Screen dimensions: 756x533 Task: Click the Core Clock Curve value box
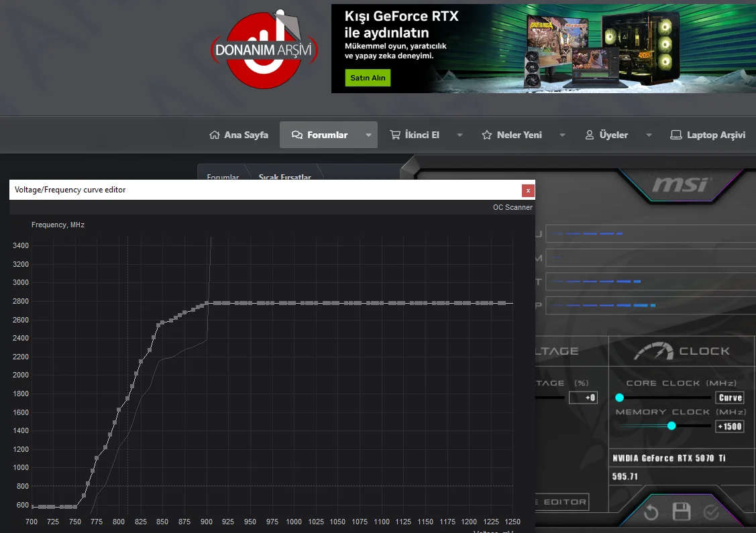[730, 398]
